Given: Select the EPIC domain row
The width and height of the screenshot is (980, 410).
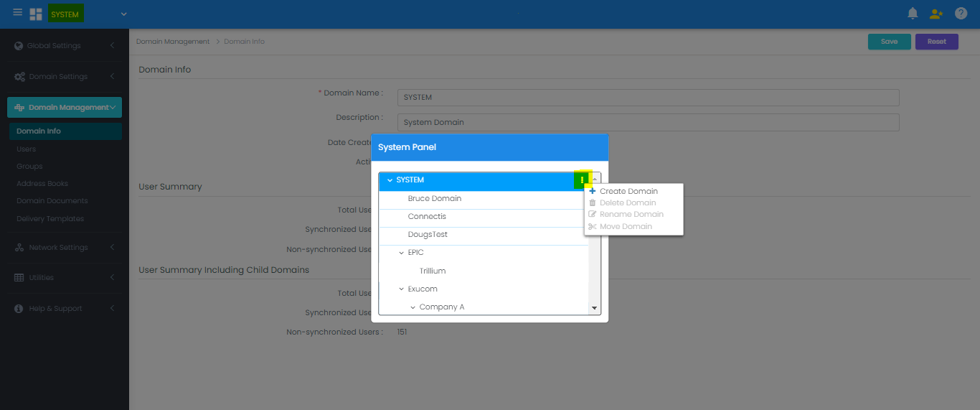Looking at the screenshot, I should (x=484, y=253).
